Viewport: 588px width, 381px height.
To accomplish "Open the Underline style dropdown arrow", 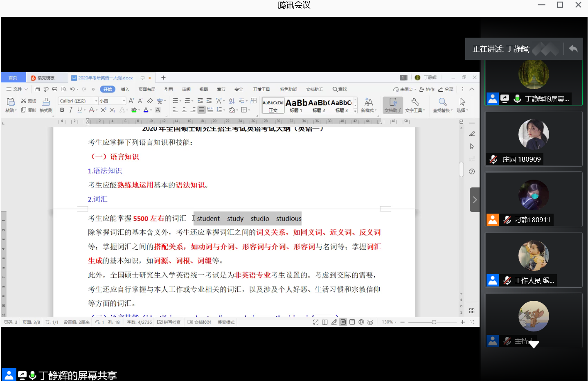I will point(84,110).
